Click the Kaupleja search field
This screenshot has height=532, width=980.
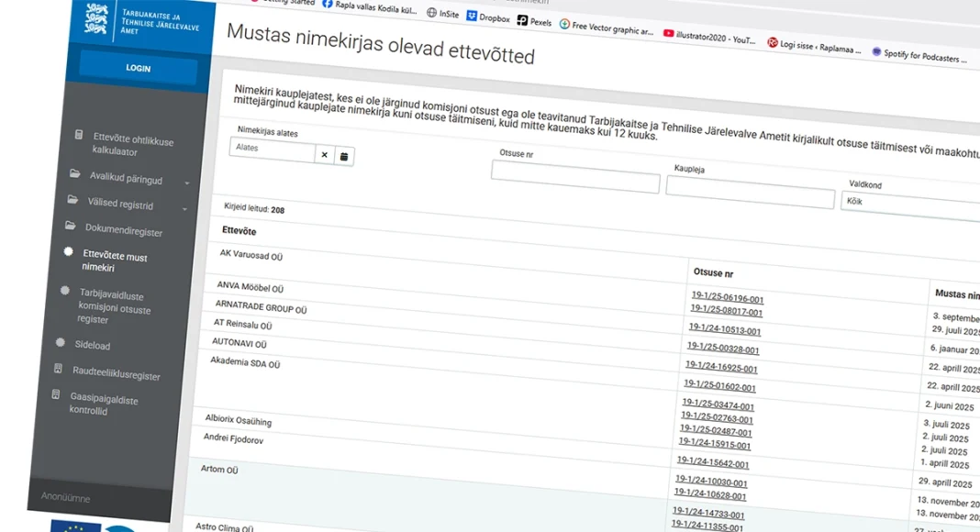click(750, 191)
